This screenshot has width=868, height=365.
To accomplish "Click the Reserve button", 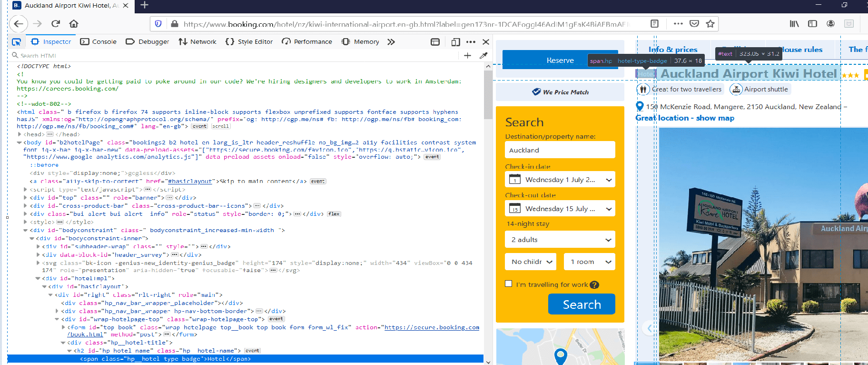I will pos(560,61).
